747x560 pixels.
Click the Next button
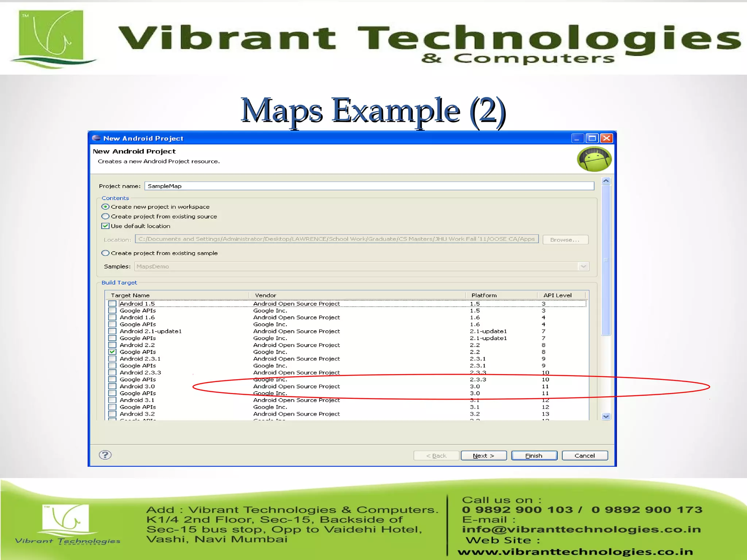pos(483,456)
